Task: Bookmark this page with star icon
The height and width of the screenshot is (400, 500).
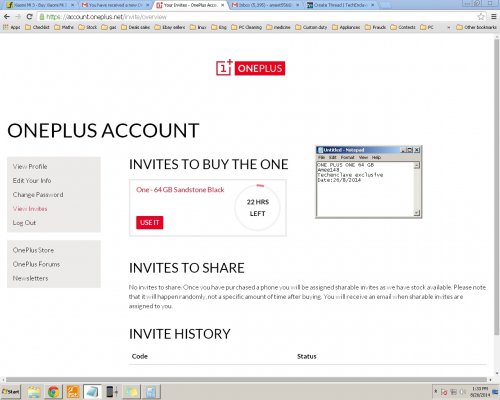Action: (481, 17)
